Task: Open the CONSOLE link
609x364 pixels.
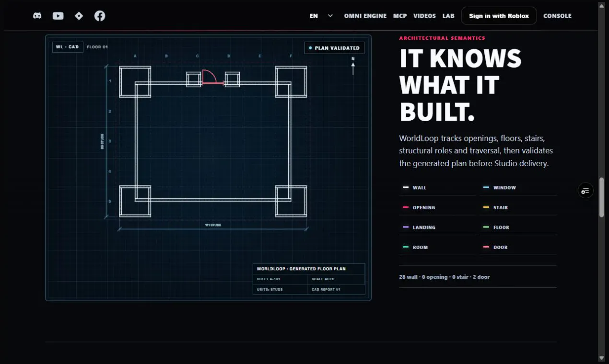Action: click(x=557, y=16)
